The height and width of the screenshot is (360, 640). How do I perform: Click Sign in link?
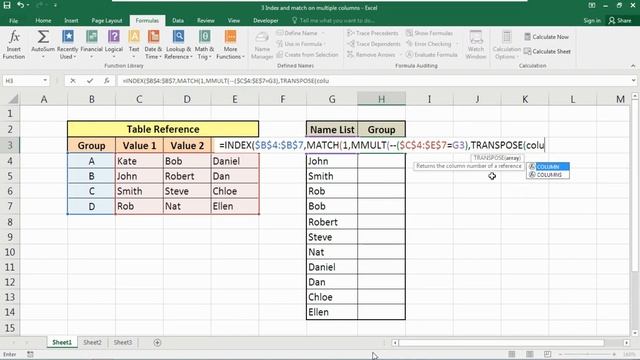pos(592,20)
